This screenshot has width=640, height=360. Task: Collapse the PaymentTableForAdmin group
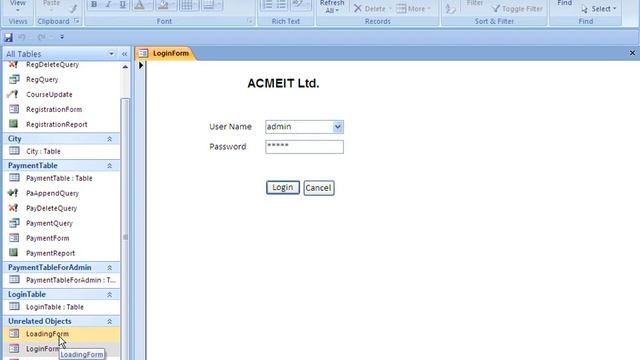tap(109, 268)
